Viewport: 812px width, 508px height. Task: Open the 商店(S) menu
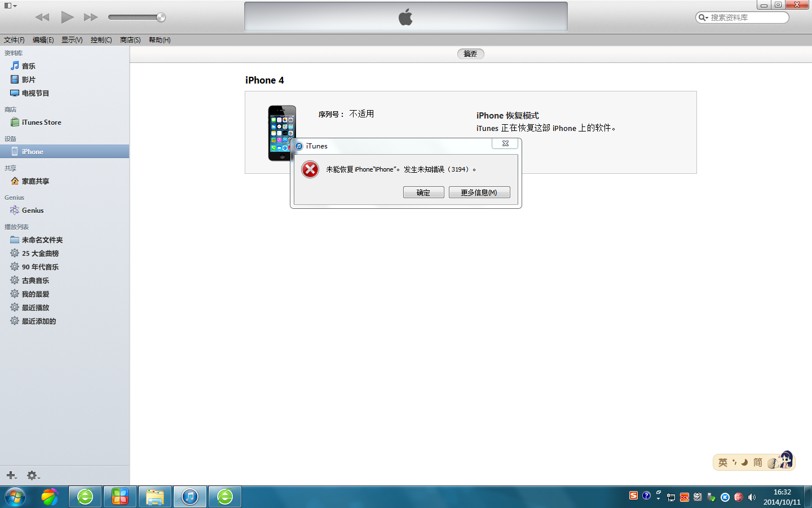pos(130,40)
